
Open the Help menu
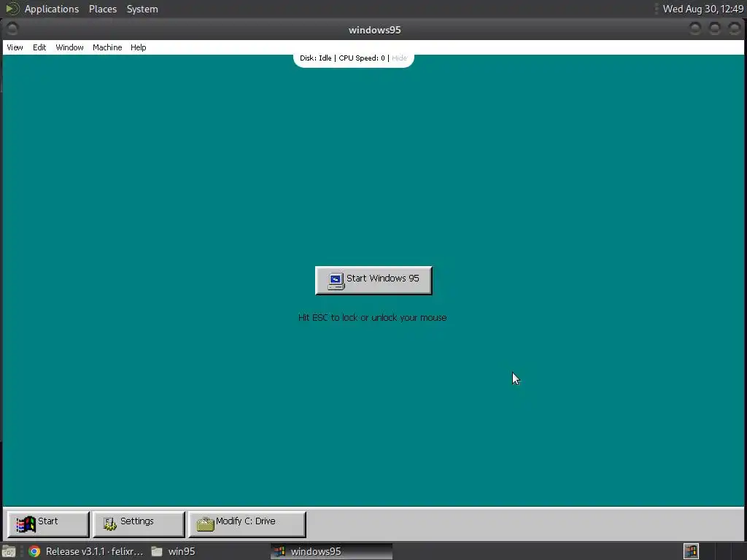coord(138,47)
